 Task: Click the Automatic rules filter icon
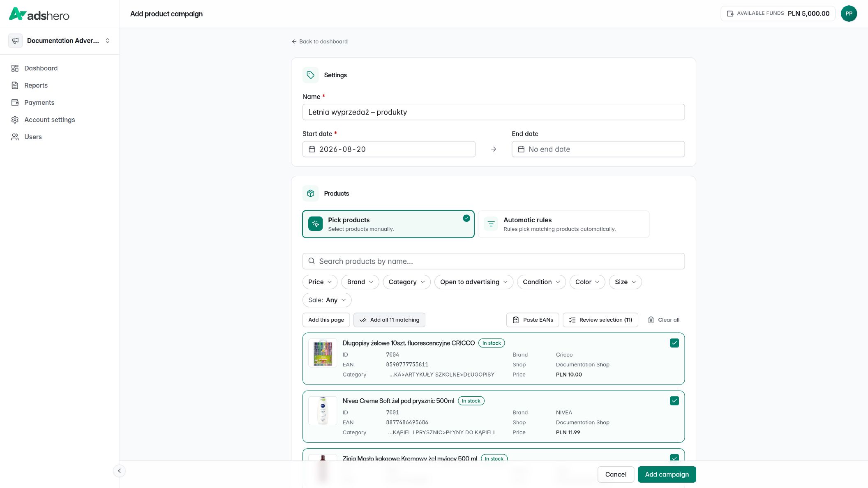pyautogui.click(x=491, y=224)
